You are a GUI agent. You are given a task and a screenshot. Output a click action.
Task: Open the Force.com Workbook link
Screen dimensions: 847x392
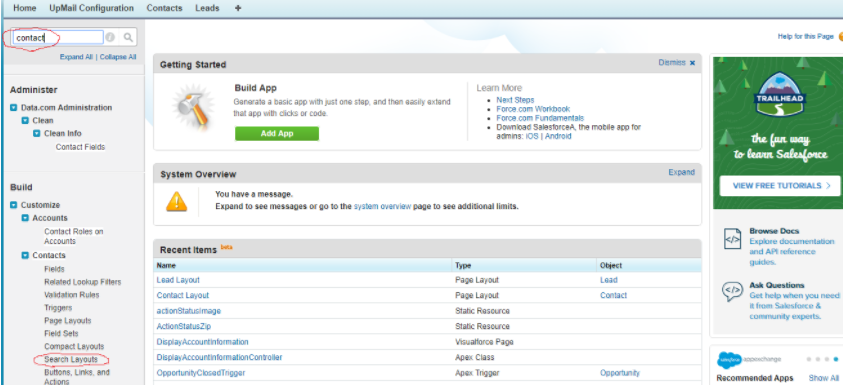533,109
